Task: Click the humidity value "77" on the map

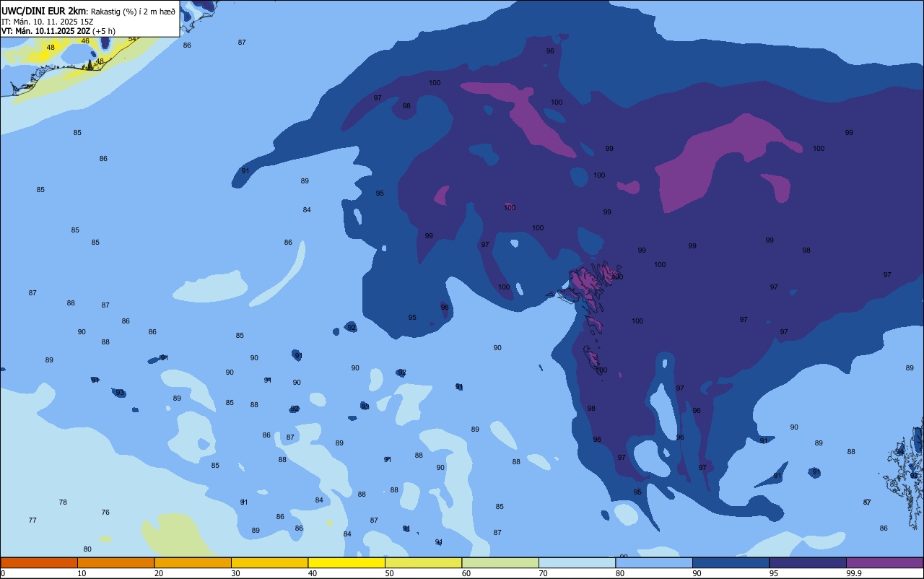Action: pyautogui.click(x=32, y=520)
